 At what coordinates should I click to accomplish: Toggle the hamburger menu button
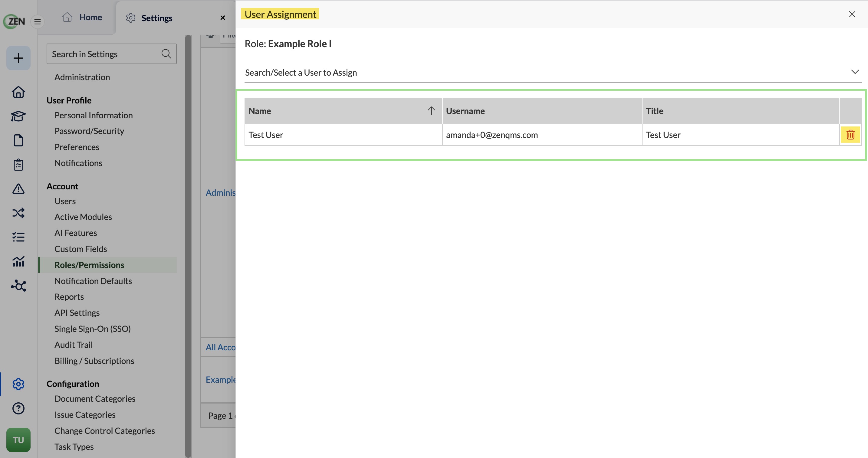point(38,22)
